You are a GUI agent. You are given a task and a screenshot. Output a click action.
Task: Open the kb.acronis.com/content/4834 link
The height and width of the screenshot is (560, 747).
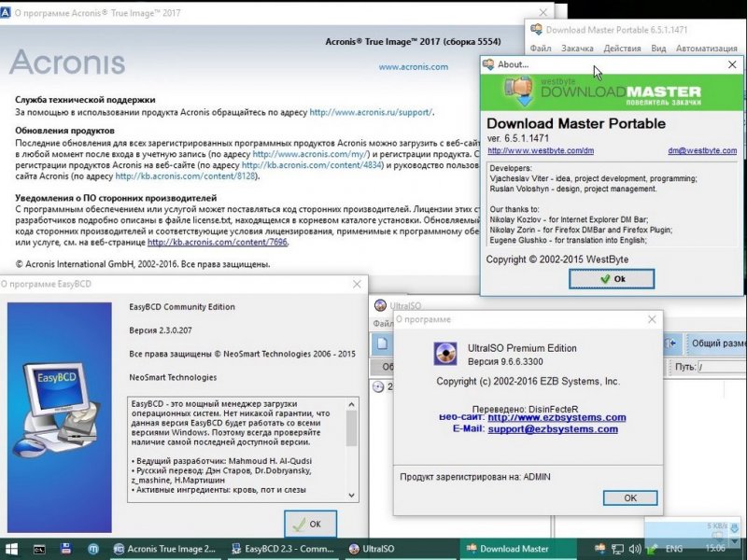(x=312, y=165)
